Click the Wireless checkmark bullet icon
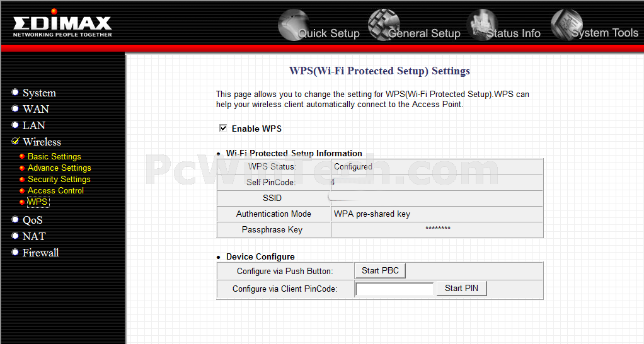The width and height of the screenshot is (644, 344). tap(15, 140)
